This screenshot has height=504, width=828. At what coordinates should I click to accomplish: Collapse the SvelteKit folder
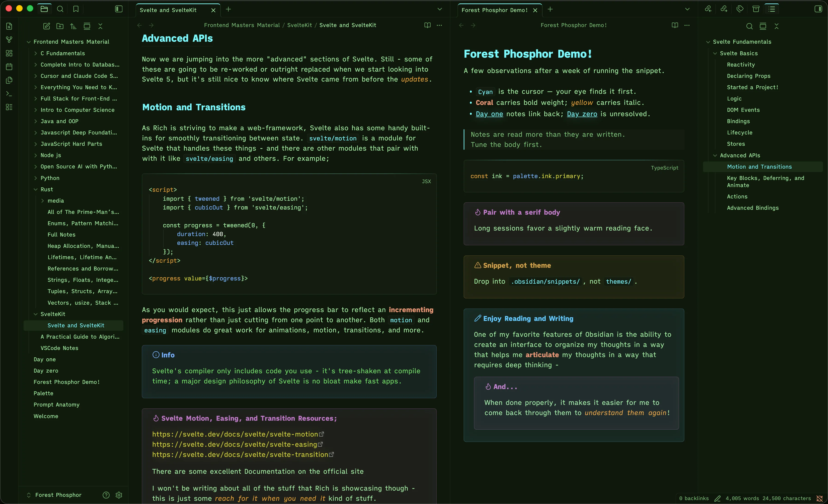36,314
